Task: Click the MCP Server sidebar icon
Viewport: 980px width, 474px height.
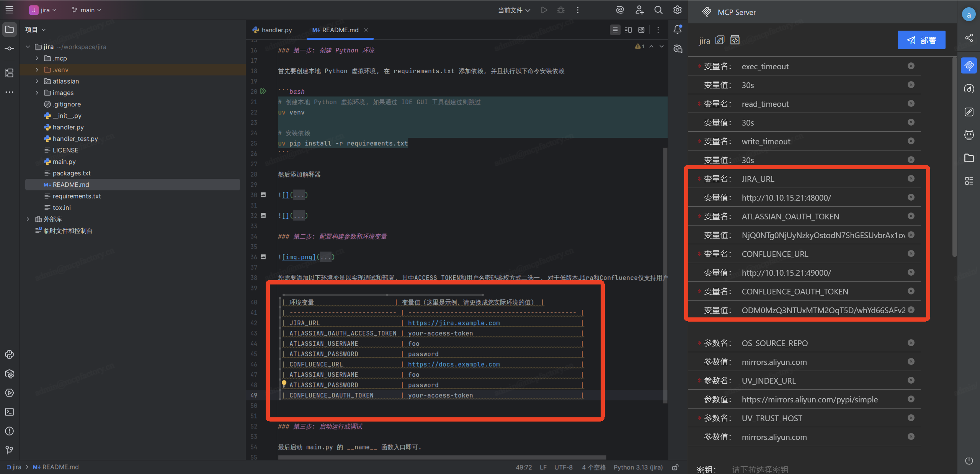Action: [969, 66]
